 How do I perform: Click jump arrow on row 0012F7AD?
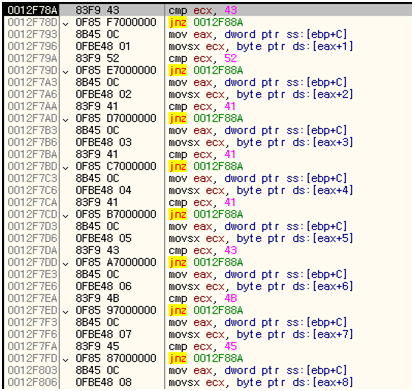tap(66, 119)
